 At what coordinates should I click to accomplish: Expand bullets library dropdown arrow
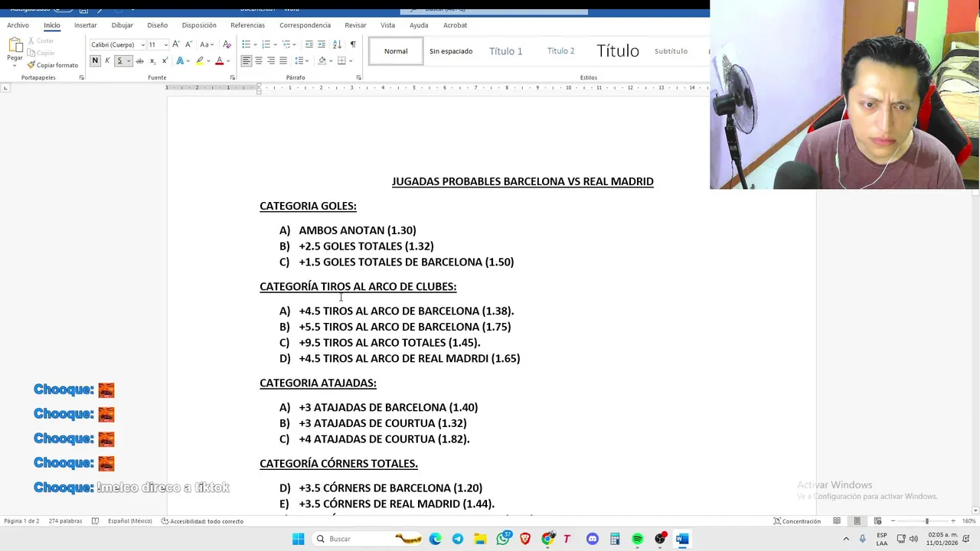coord(254,44)
